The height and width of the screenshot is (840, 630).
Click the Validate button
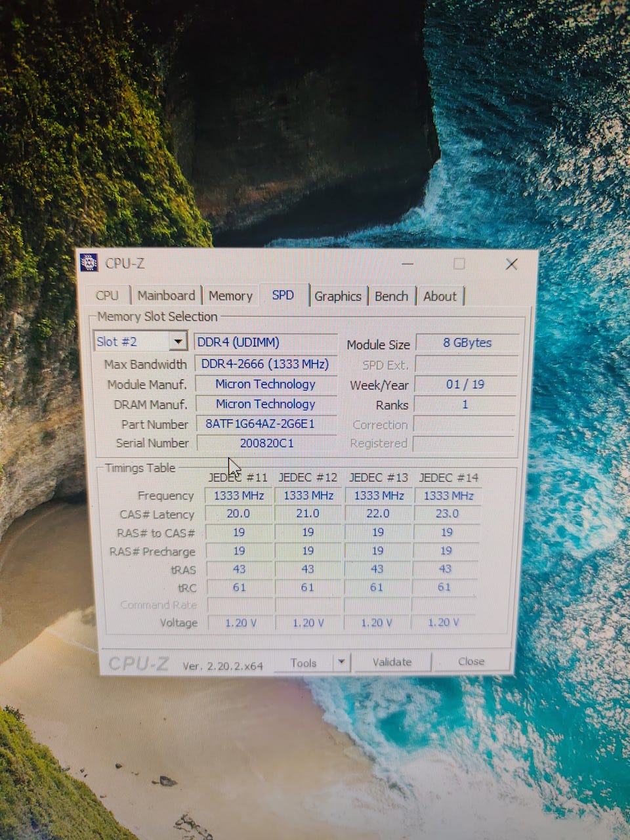[x=392, y=661]
